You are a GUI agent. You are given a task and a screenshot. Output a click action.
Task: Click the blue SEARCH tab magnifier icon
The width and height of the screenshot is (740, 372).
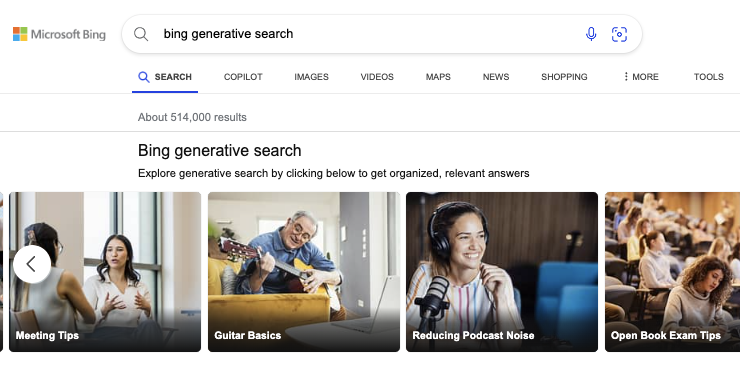(x=143, y=77)
